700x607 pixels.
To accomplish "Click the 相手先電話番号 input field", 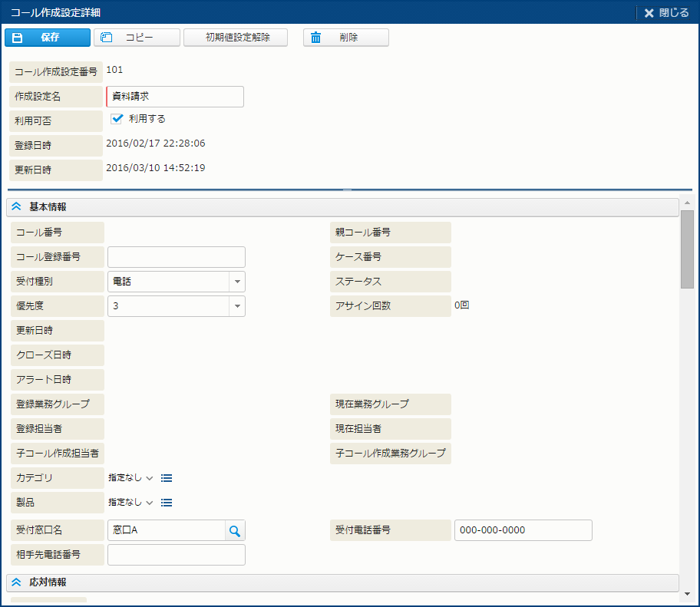I will pyautogui.click(x=177, y=555).
